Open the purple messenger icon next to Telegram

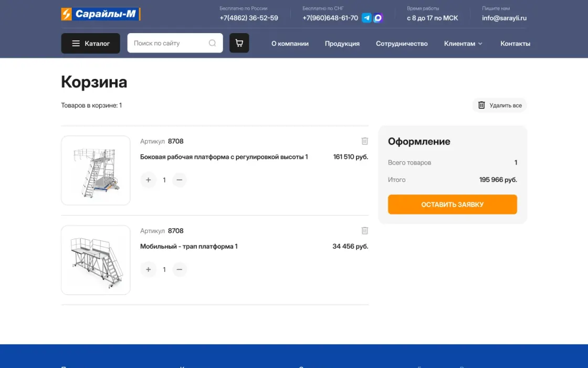point(378,18)
